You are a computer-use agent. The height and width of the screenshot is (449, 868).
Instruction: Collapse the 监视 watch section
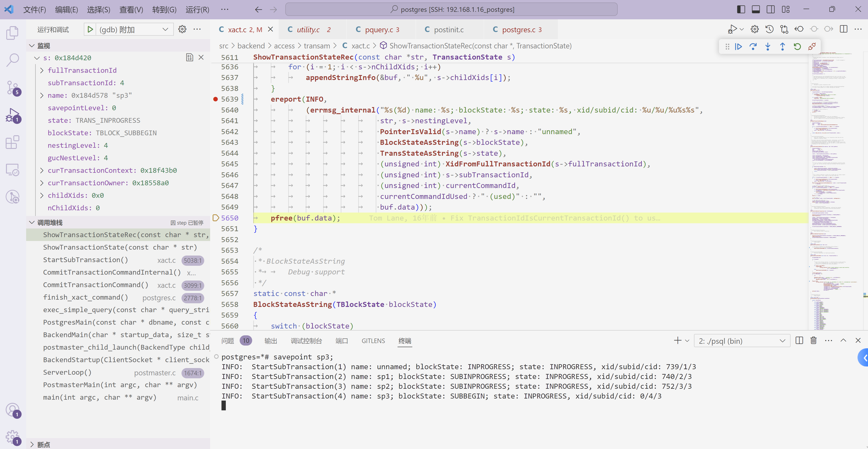click(x=32, y=45)
